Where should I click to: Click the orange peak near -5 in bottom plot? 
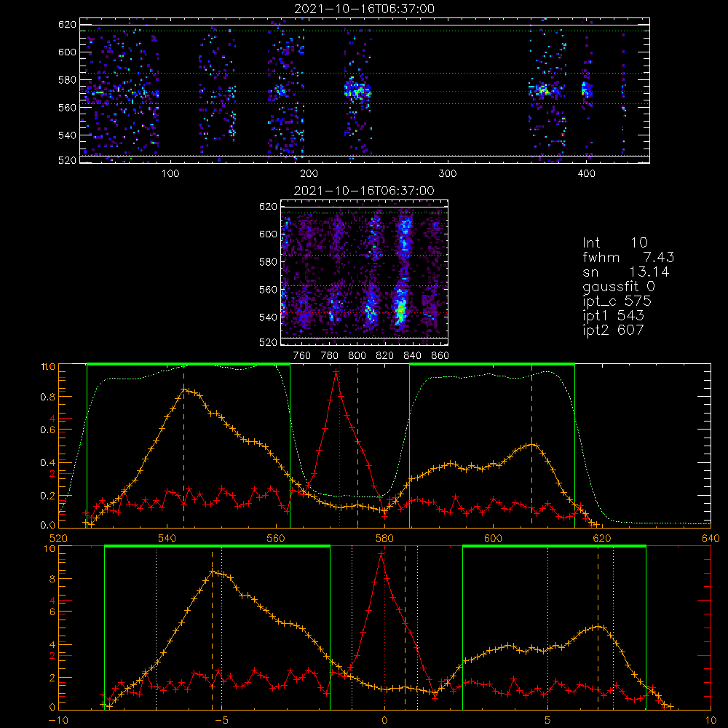pyautogui.click(x=213, y=572)
